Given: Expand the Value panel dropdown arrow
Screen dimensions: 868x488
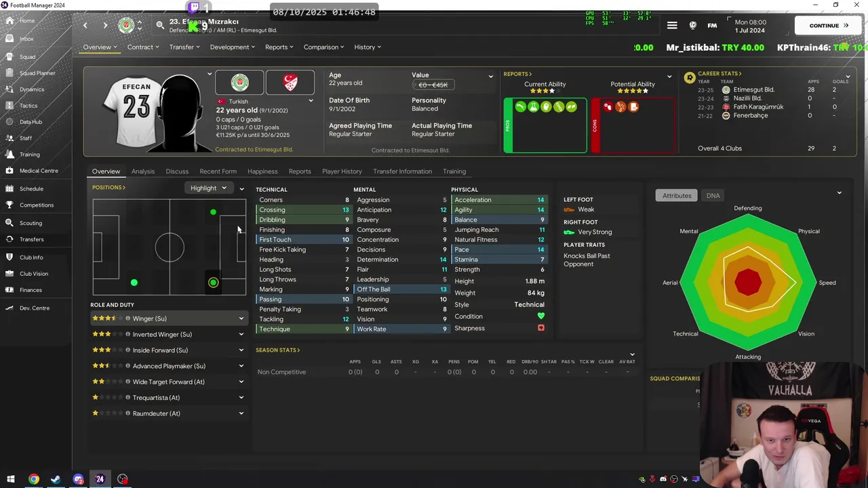Looking at the screenshot, I should coord(491,77).
